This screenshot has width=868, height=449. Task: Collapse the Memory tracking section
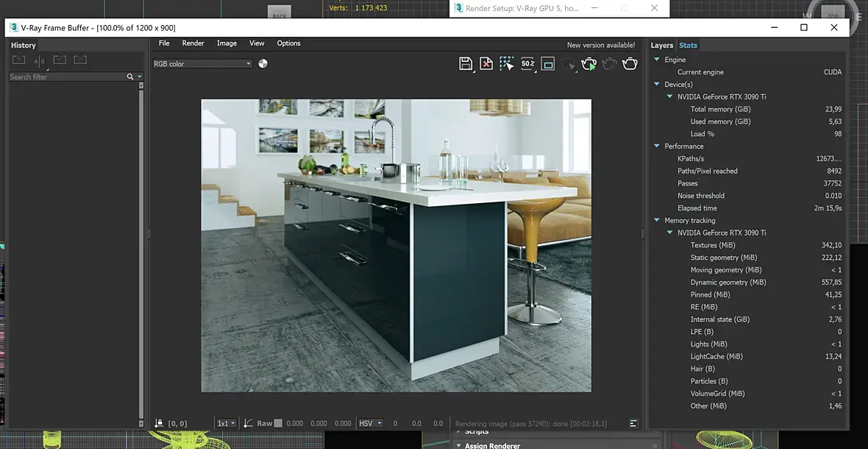pyautogui.click(x=657, y=220)
